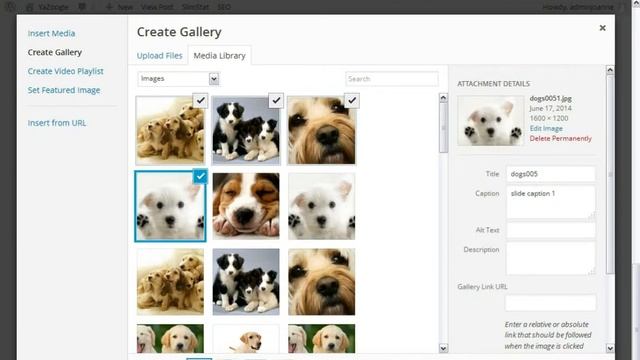
Task: Deselect the highlighted white puppy via blue checkmark
Action: click(x=200, y=176)
